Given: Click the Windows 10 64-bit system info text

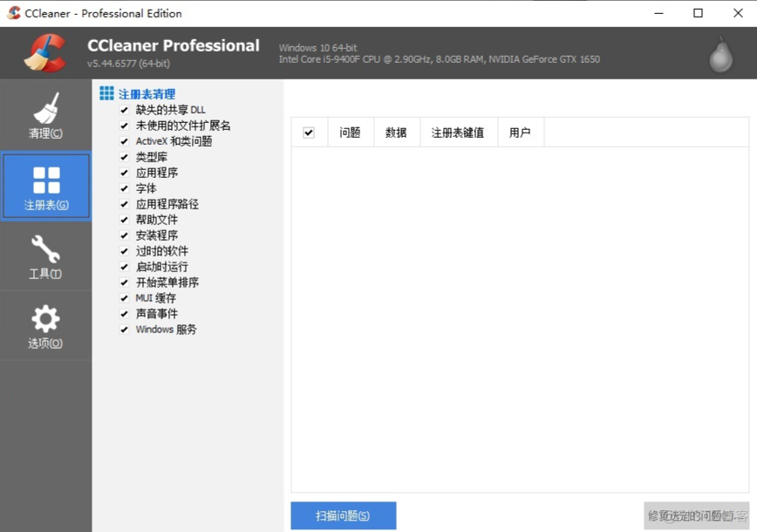Looking at the screenshot, I should pos(317,48).
